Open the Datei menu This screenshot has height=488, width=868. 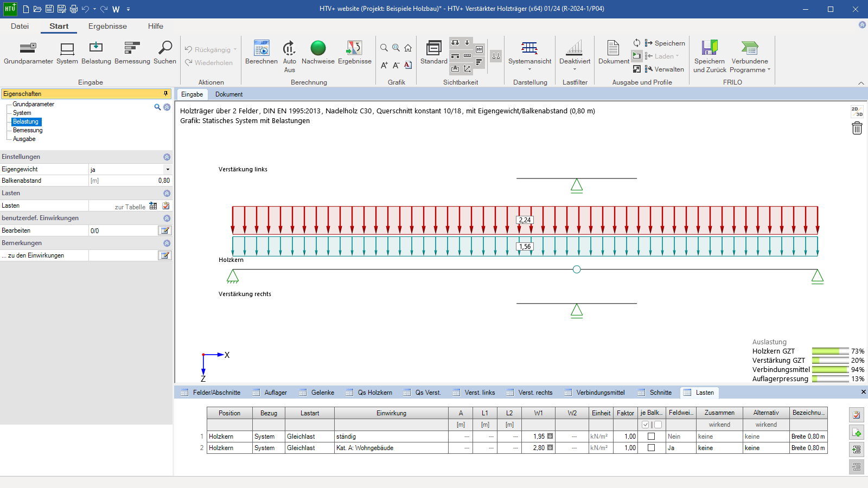click(20, 26)
